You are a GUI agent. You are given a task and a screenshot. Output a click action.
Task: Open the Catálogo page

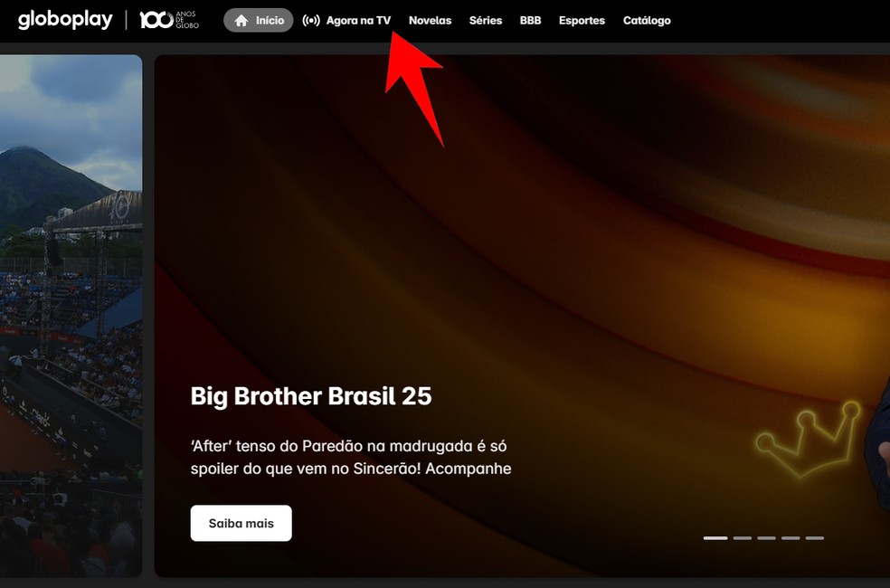[x=647, y=21]
